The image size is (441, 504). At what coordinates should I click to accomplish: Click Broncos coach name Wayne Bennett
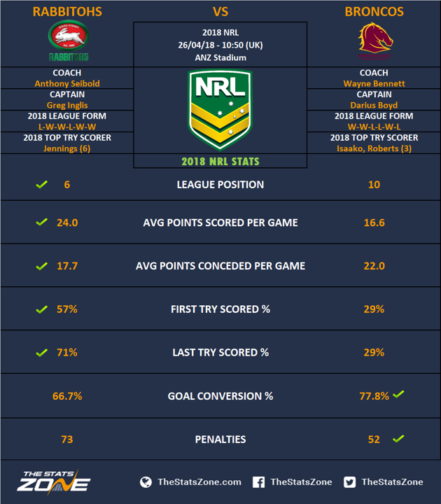coord(374,83)
